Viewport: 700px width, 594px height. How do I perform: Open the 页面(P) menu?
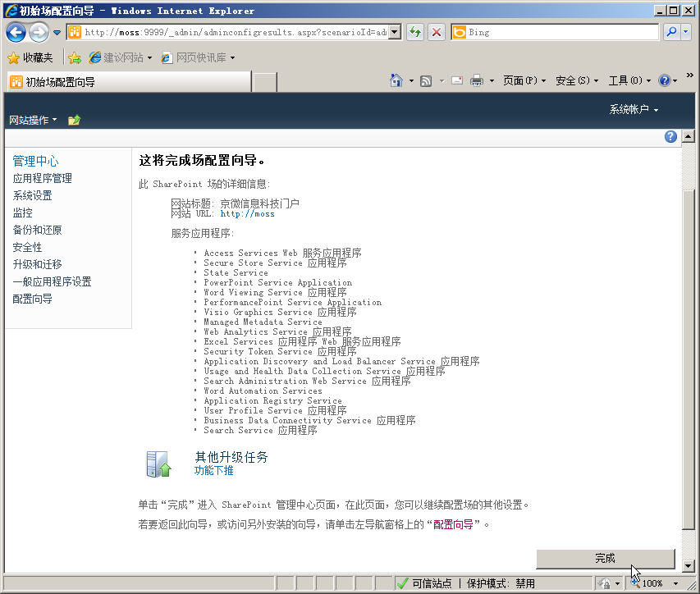(x=524, y=80)
